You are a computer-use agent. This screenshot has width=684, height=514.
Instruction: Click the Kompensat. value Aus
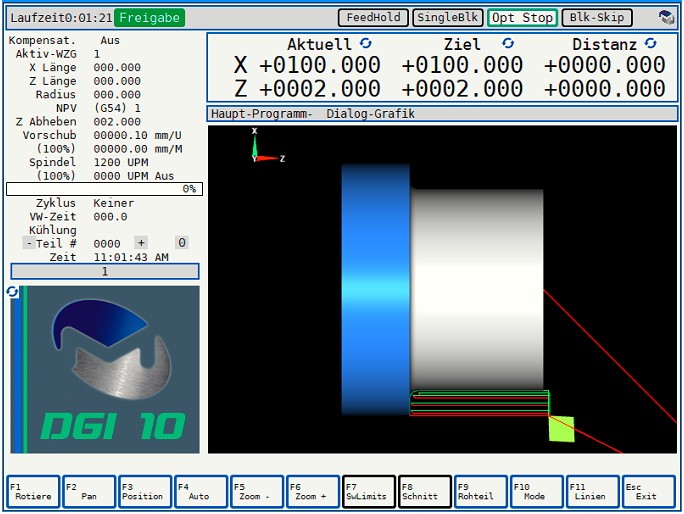[x=110, y=41]
